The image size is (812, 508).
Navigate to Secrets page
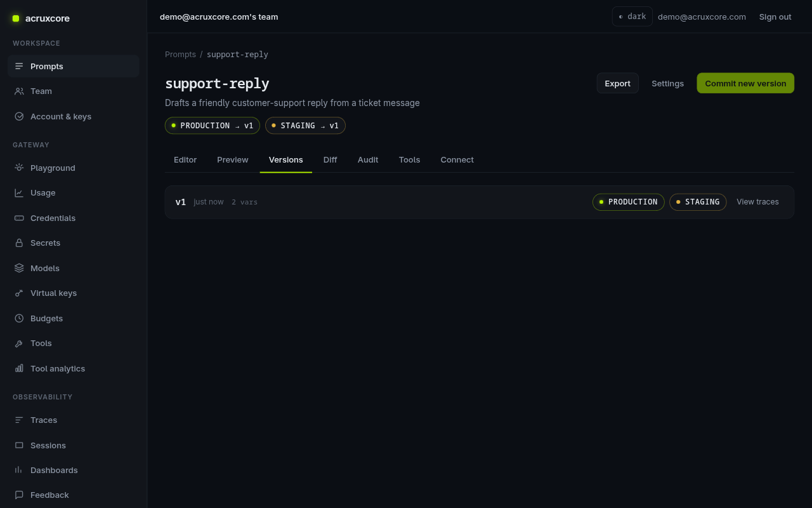(x=74, y=243)
